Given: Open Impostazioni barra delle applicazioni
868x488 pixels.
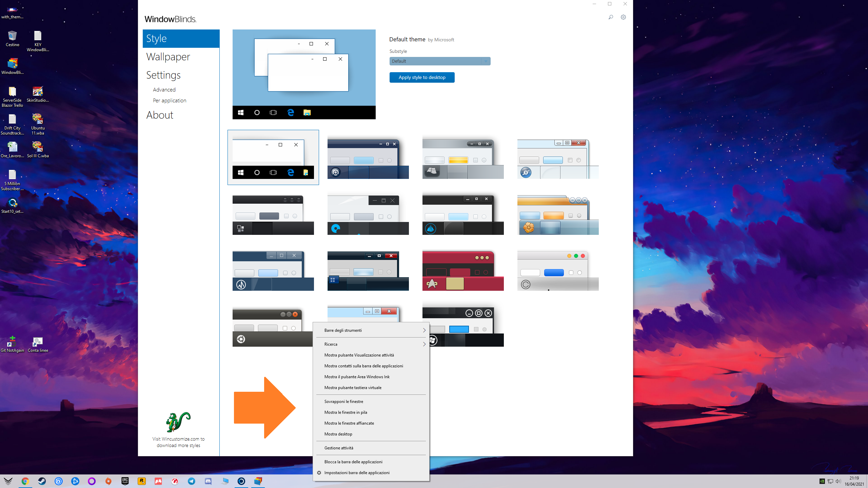Looking at the screenshot, I should [x=371, y=472].
